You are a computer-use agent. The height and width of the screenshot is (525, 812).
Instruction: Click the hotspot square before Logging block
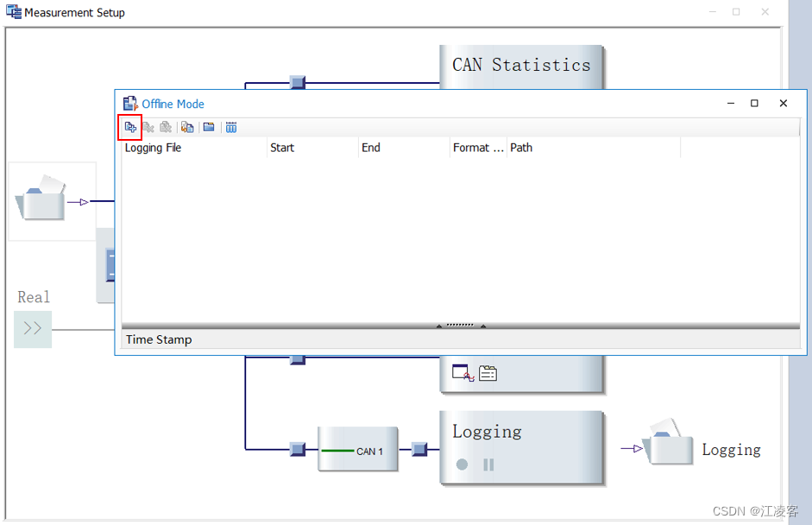click(419, 449)
